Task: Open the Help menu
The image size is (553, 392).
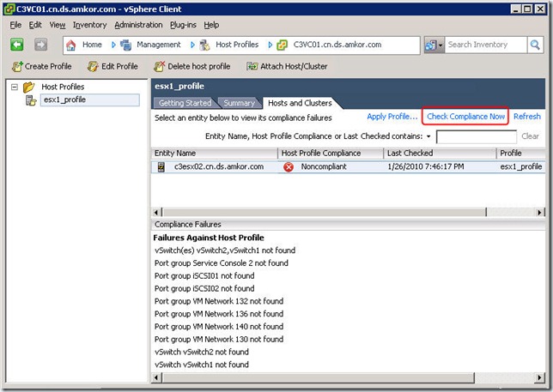Action: point(211,25)
